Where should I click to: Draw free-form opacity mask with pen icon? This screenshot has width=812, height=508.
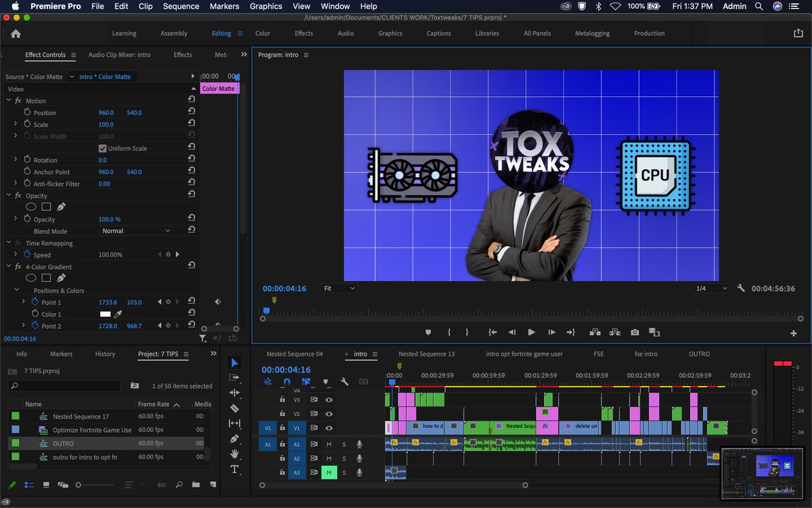tap(62, 207)
